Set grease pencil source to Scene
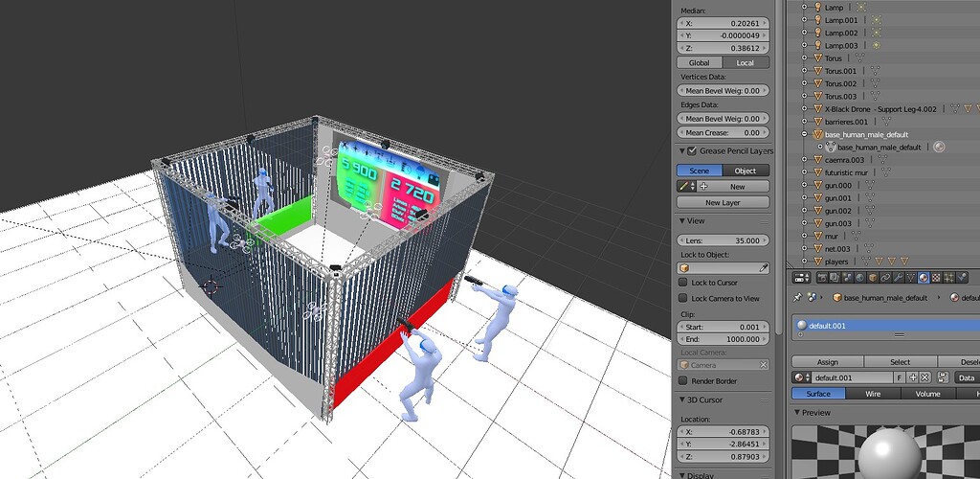The image size is (980, 479). coord(700,171)
